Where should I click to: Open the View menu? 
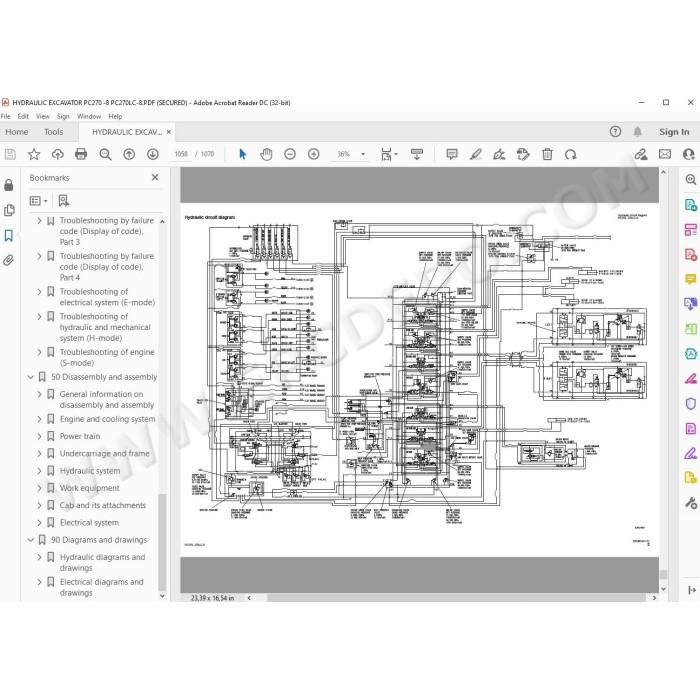tap(43, 117)
